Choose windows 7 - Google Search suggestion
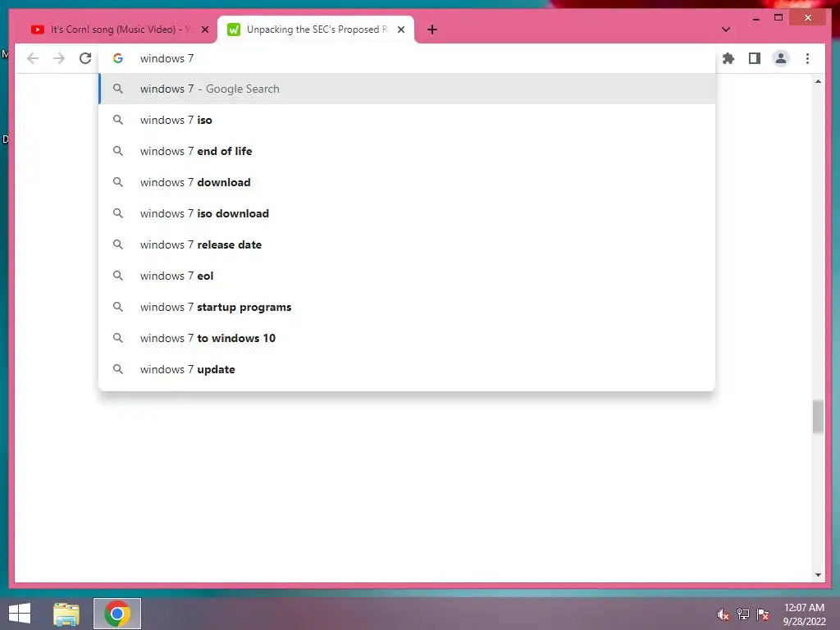Image resolution: width=840 pixels, height=630 pixels. 407,89
